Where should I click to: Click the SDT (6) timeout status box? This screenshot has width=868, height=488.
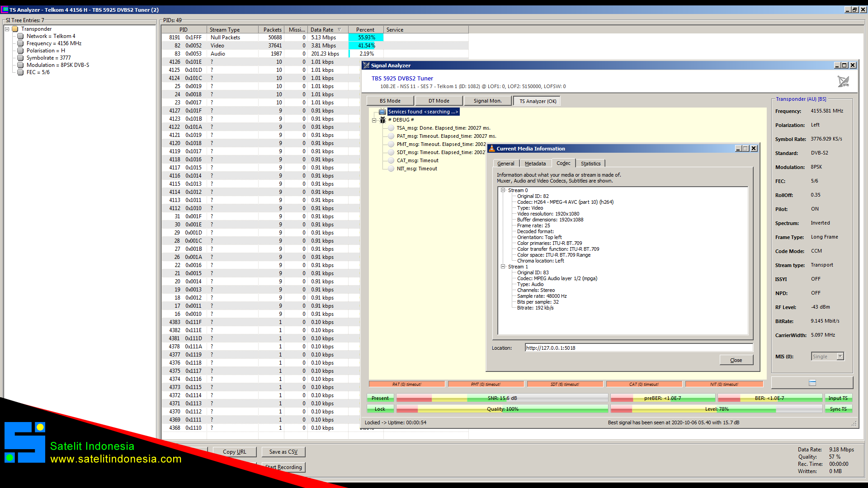(565, 384)
